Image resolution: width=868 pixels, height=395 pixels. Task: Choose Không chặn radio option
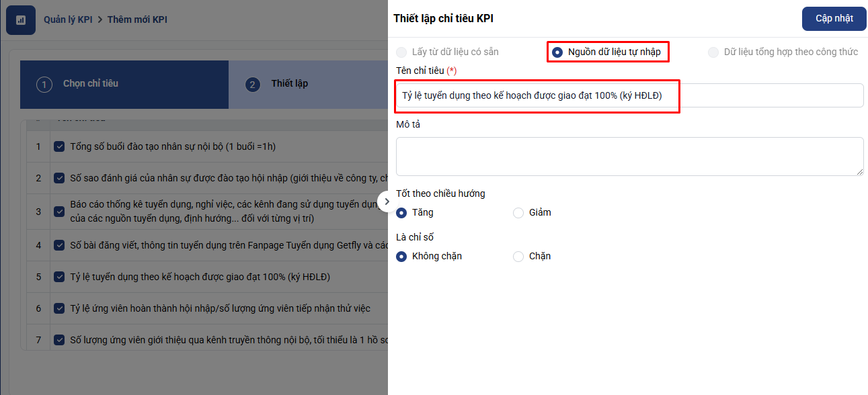tap(402, 257)
